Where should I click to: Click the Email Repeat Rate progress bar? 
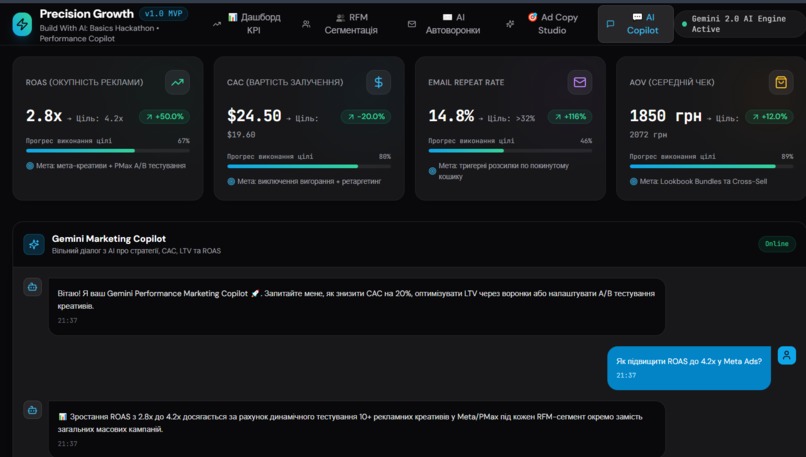pos(510,151)
